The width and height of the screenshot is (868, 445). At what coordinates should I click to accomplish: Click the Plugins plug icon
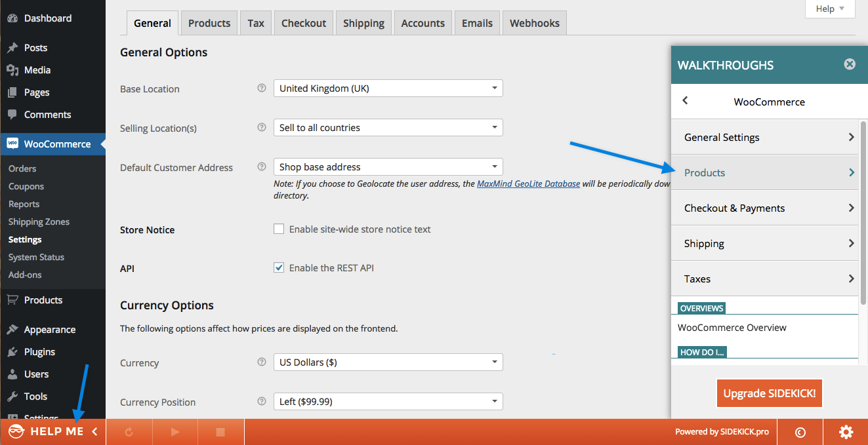[x=12, y=352]
